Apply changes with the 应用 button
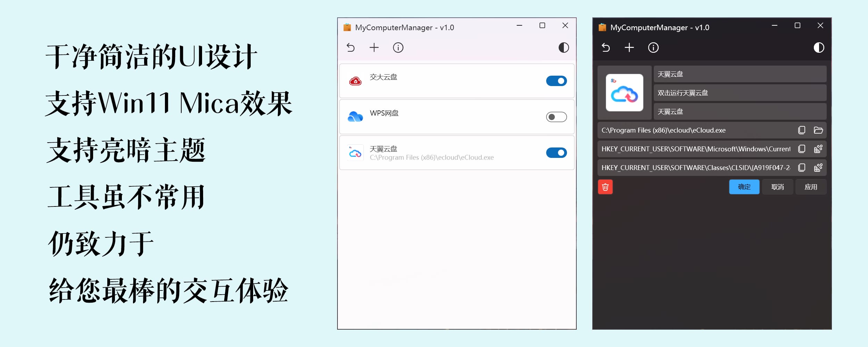 coord(811,187)
